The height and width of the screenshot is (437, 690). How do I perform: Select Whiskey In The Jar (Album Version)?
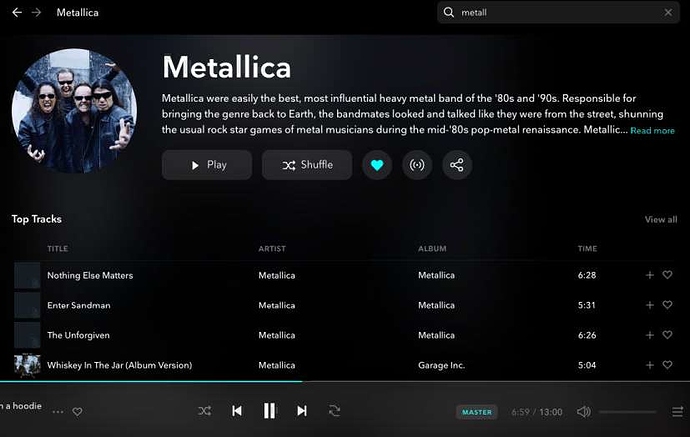pyautogui.click(x=120, y=365)
